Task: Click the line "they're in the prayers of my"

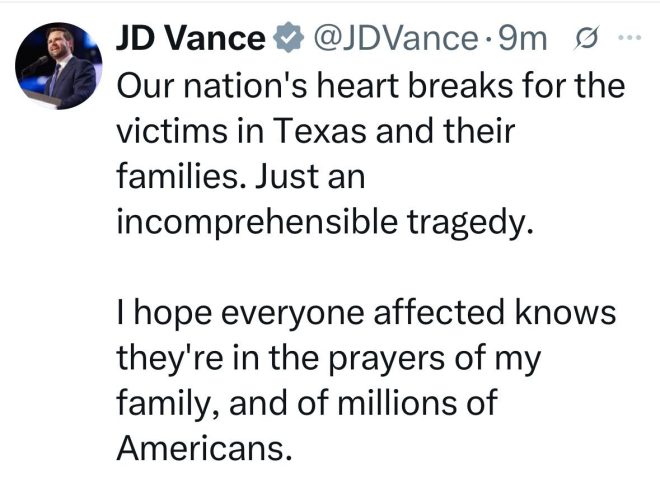Action: pos(328,359)
